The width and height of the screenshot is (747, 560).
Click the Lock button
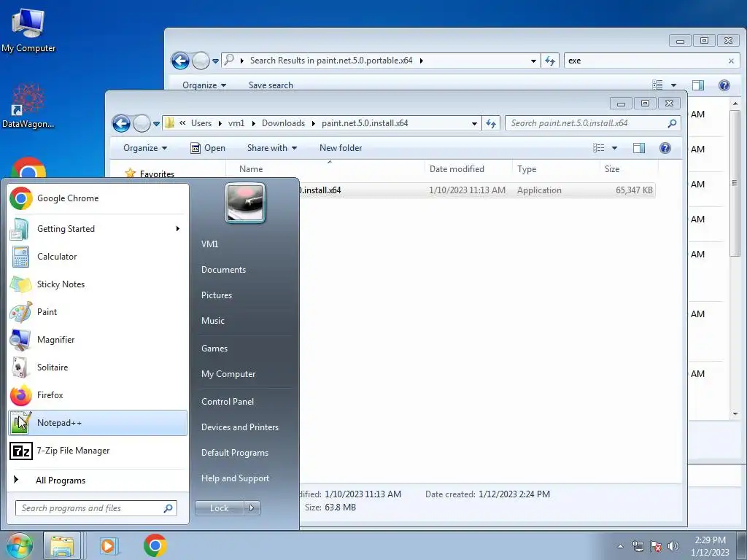click(x=219, y=508)
